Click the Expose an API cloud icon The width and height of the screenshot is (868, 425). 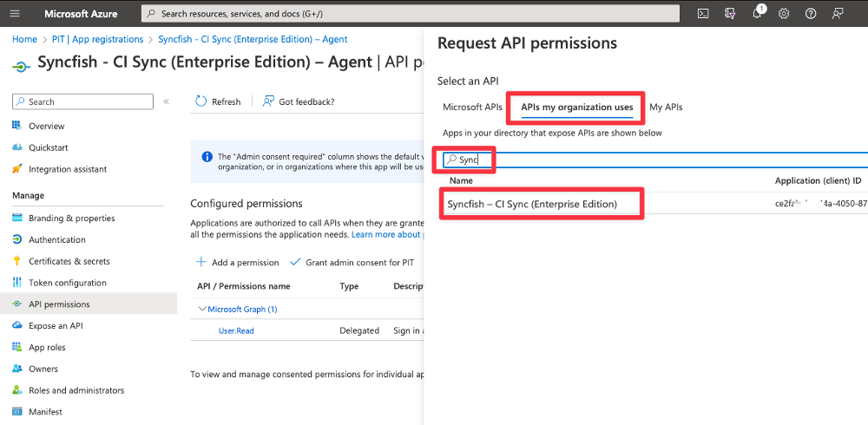[17, 325]
